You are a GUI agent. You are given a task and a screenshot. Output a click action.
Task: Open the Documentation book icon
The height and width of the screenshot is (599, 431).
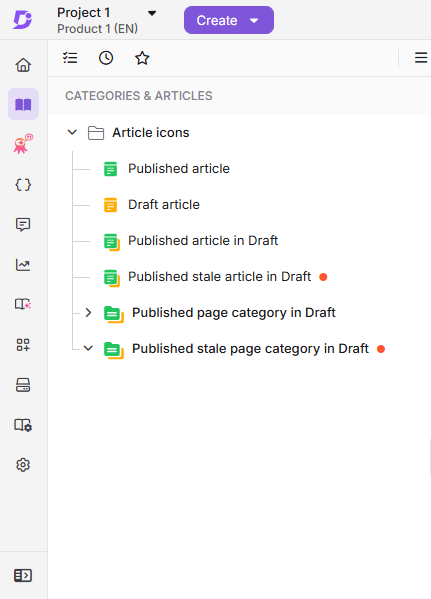tap(23, 104)
